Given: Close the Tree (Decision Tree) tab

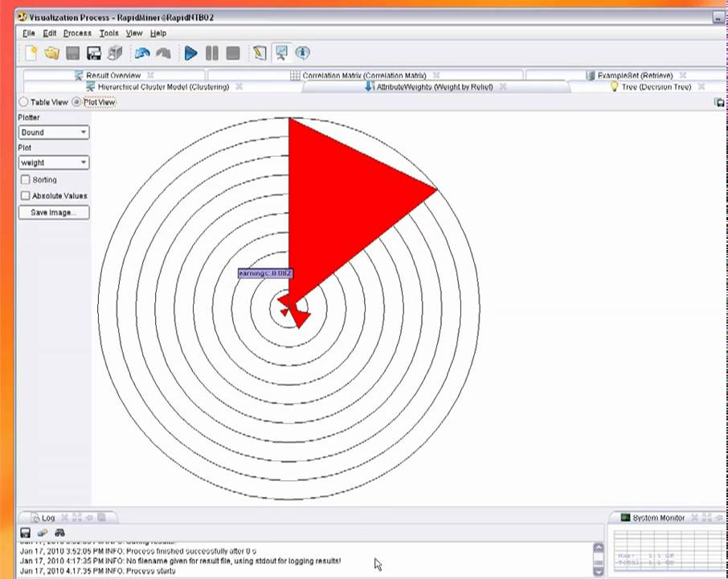Looking at the screenshot, I should [701, 86].
